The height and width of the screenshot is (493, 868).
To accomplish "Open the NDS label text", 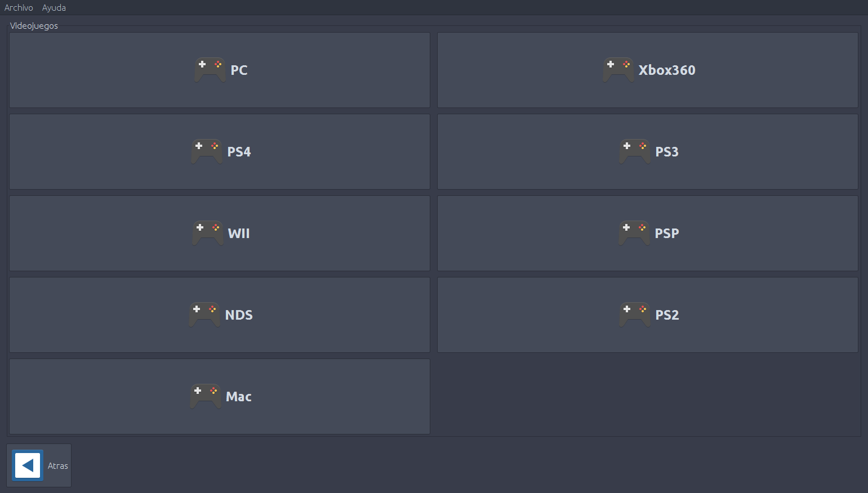I will coord(239,315).
